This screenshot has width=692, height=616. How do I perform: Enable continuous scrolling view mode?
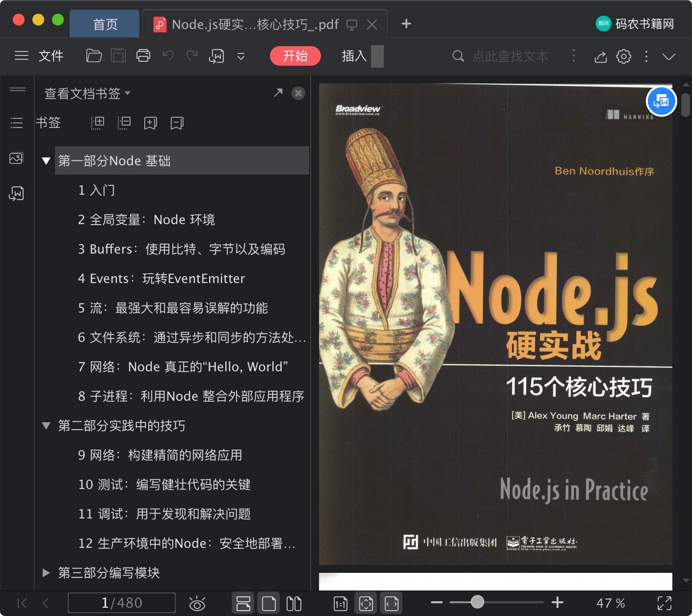(x=243, y=603)
